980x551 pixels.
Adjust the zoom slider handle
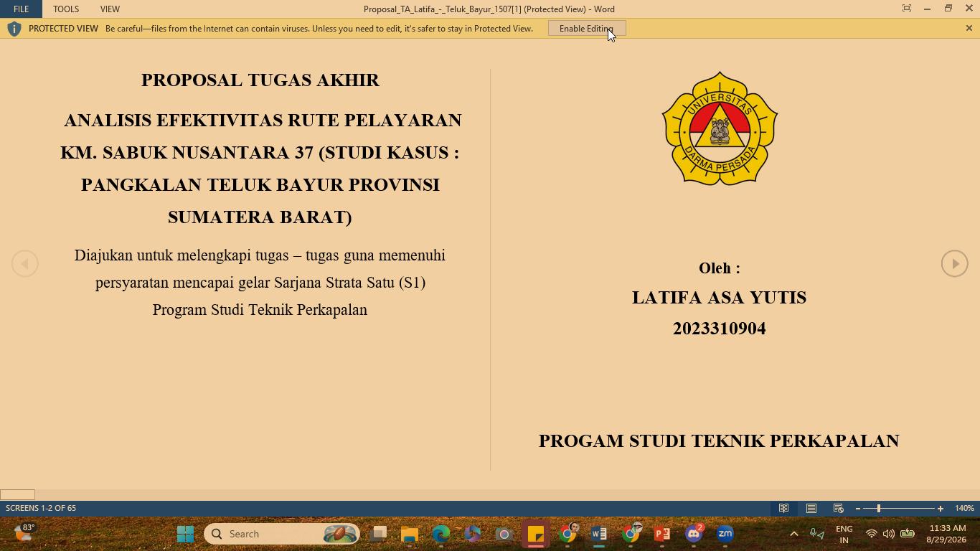tap(878, 508)
